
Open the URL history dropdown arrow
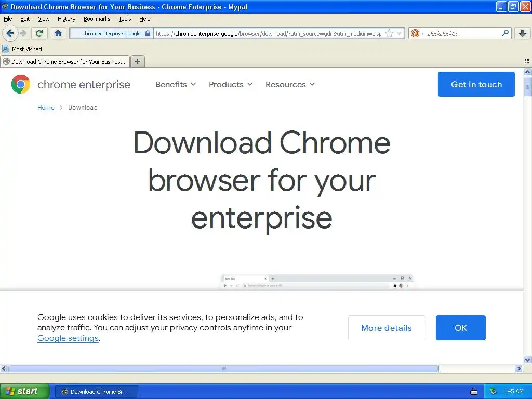point(400,33)
